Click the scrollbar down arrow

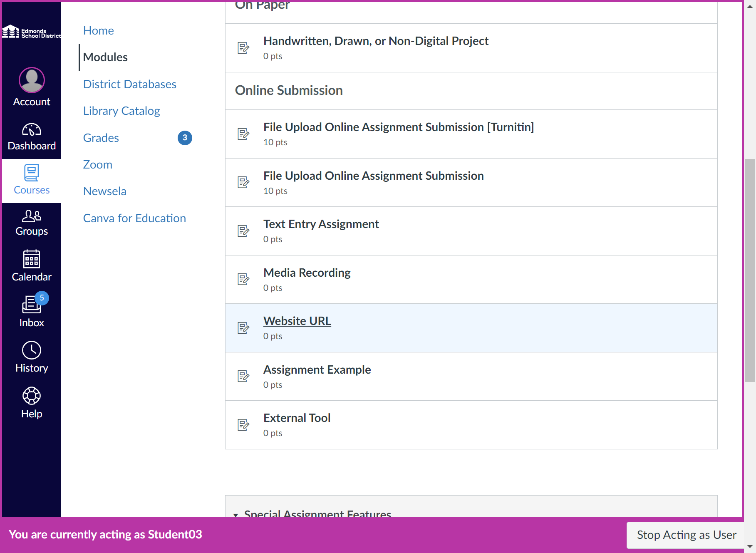(x=750, y=547)
